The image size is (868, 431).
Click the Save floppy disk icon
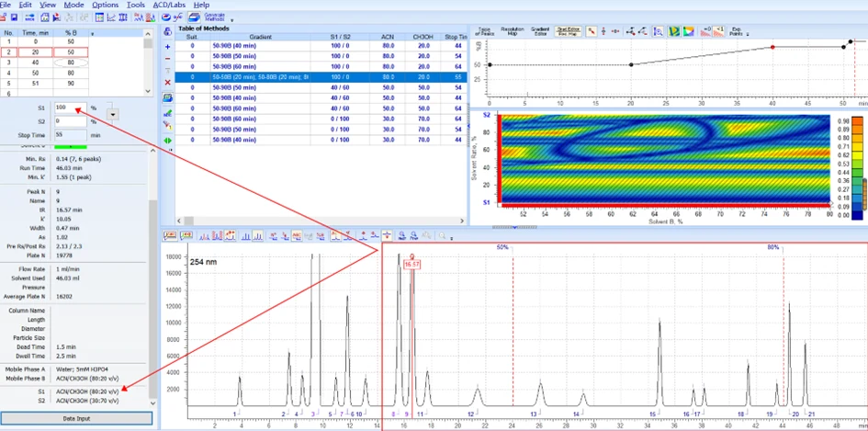(15, 17)
